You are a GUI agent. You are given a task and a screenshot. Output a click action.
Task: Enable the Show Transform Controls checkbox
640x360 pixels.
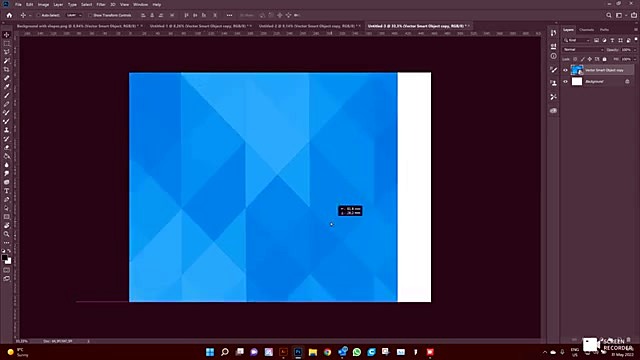pyautogui.click(x=90, y=15)
